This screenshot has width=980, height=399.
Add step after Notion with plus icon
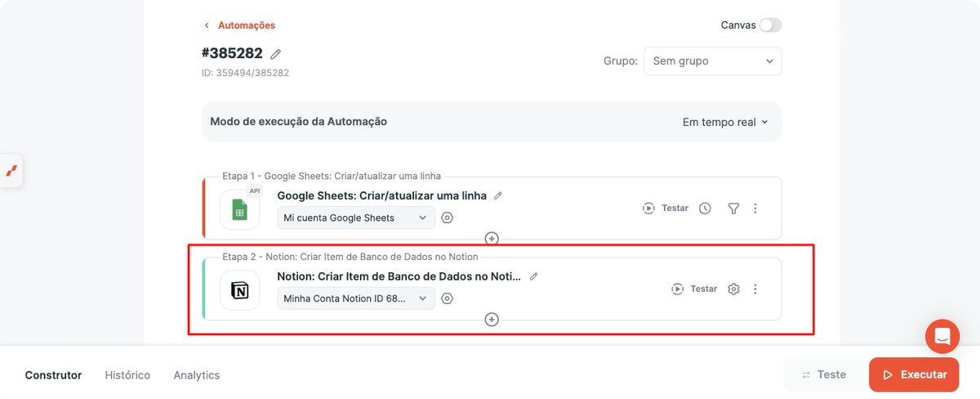[x=492, y=320]
